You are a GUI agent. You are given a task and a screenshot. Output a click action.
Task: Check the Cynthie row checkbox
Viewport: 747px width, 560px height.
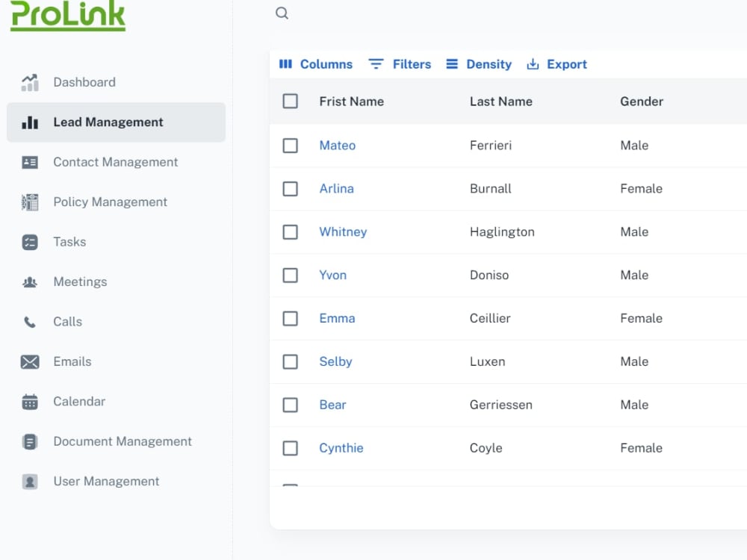pos(290,448)
